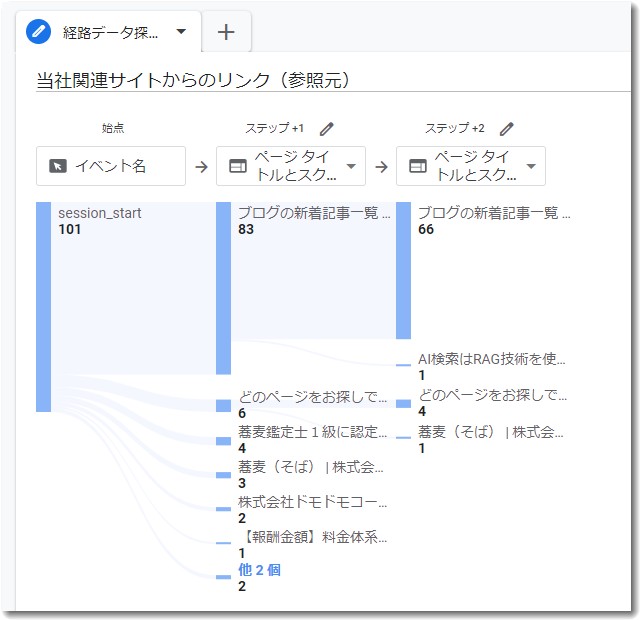The height and width of the screenshot is (620, 640).
Task: Add a new tab with the plus icon
Action: [x=226, y=32]
